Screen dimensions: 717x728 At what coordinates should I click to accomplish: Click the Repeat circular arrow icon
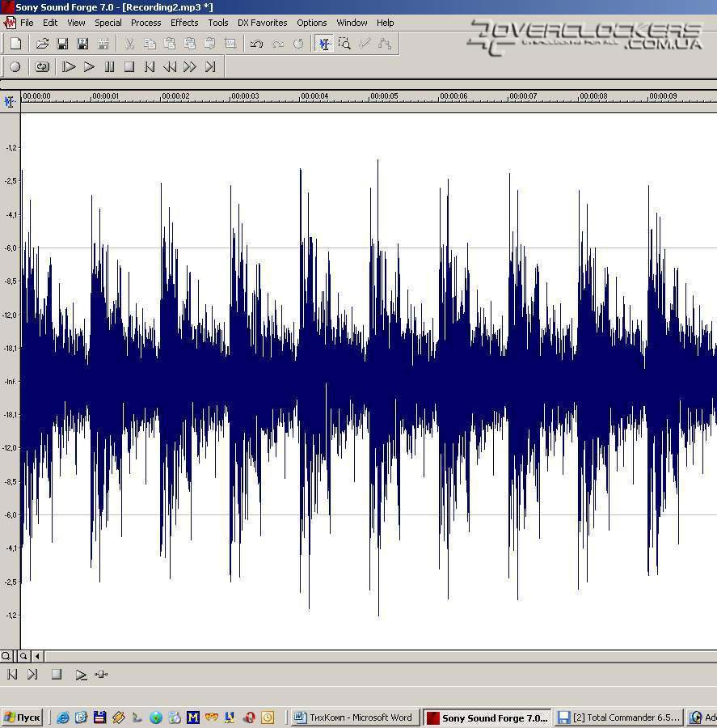click(298, 44)
